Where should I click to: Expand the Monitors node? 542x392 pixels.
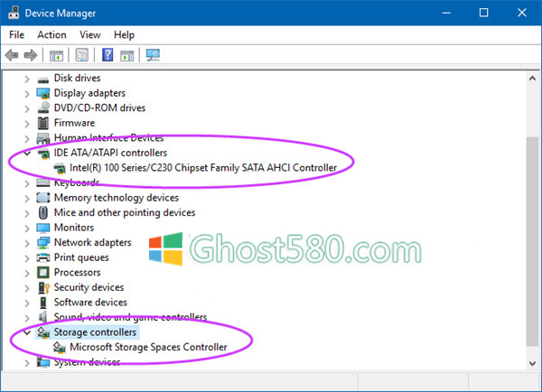click(27, 229)
